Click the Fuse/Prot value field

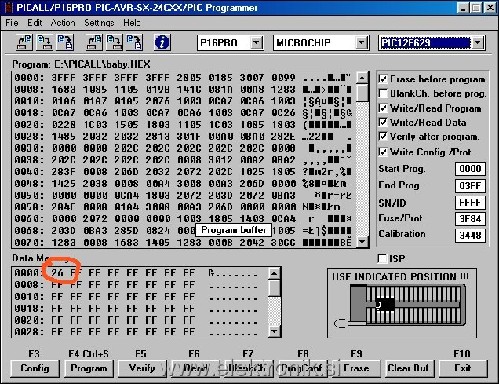click(470, 219)
